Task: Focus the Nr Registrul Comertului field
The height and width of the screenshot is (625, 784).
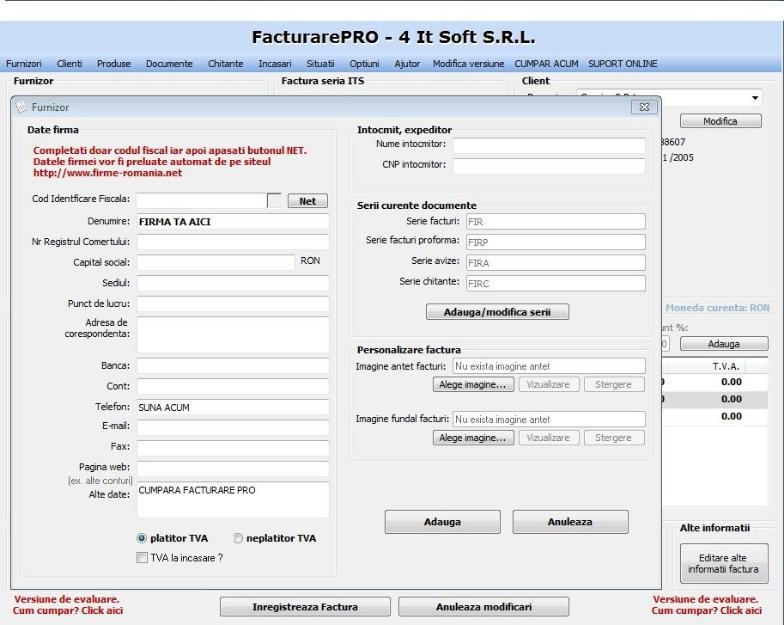Action: (232, 242)
